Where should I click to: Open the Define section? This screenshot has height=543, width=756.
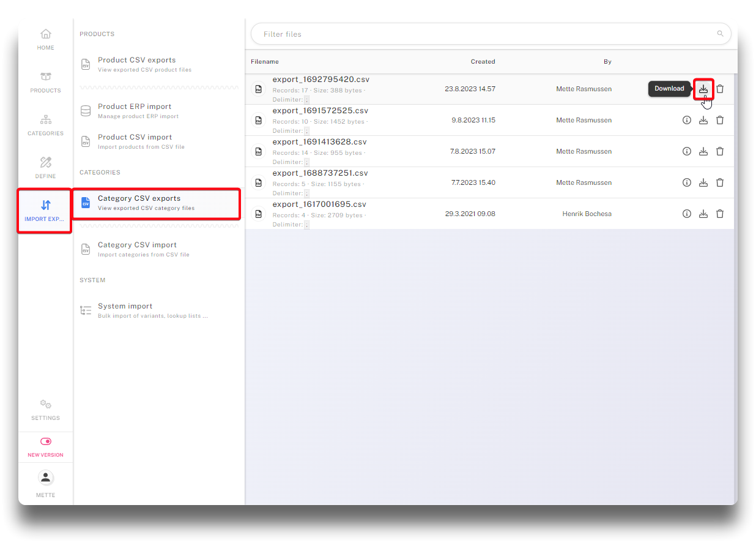46,168
